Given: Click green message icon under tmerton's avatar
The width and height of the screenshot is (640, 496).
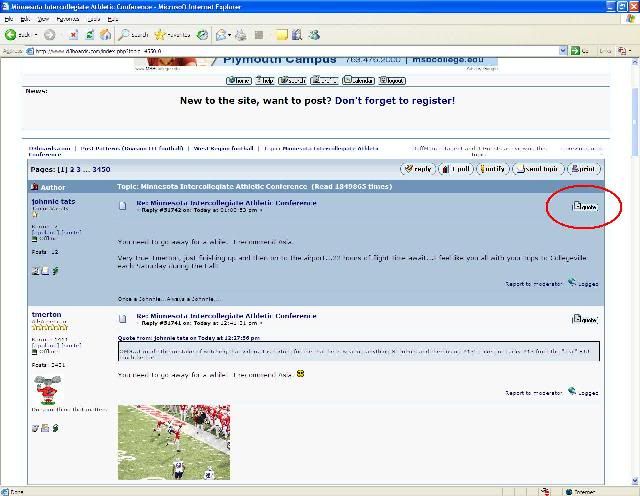Looking at the screenshot, I should coord(55,428).
